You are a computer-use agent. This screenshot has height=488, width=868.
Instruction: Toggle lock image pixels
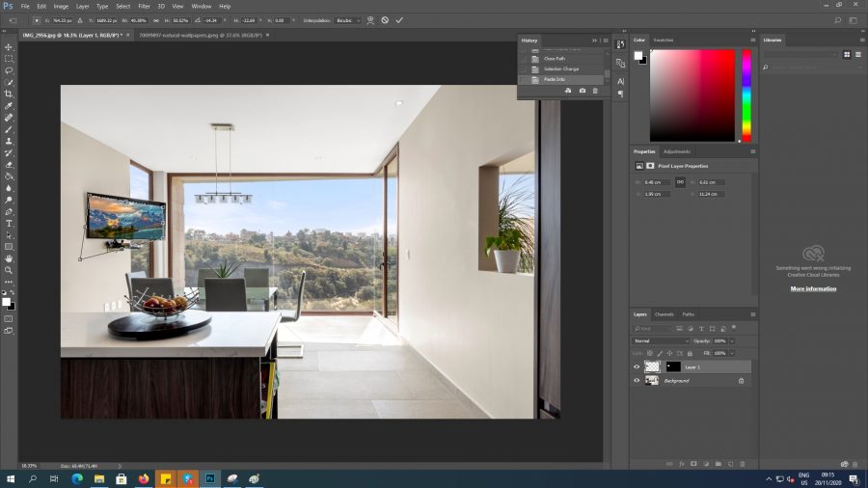pos(660,353)
